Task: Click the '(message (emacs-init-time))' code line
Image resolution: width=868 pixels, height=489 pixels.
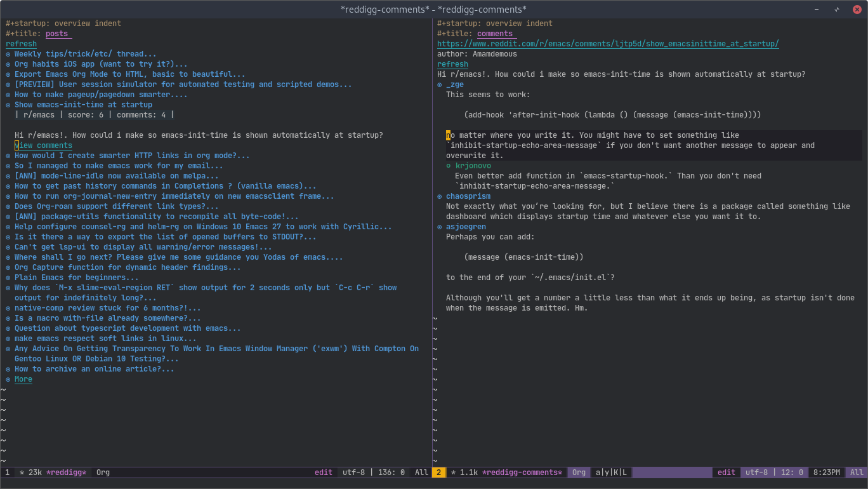Action: pos(523,257)
